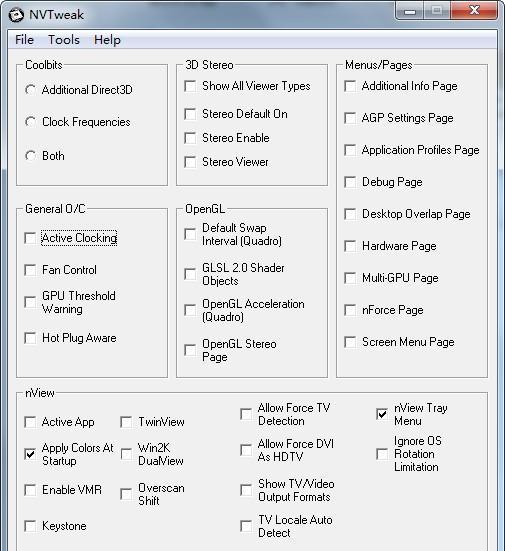Select the Both radio button
This screenshot has width=505, height=551.
point(30,156)
